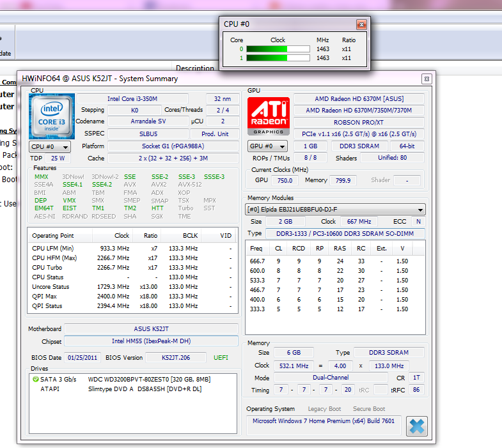Screen dimensions: 502x448
Task: Click the QPI Max row
Action: click(x=132, y=297)
